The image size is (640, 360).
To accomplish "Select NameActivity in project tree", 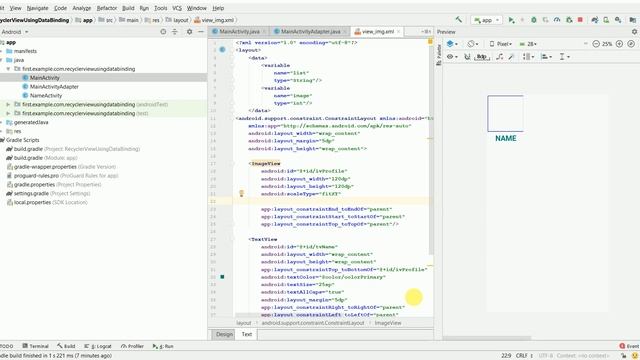I will point(46,96).
